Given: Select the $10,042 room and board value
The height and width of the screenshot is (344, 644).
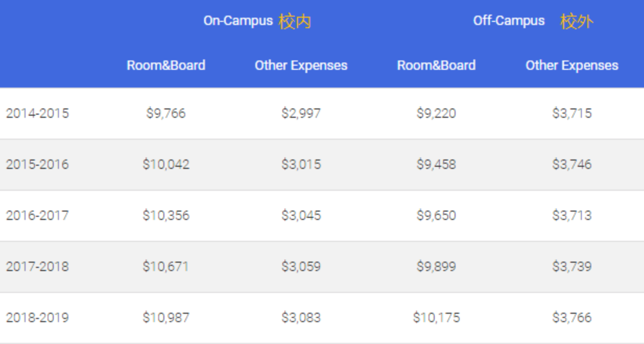Looking at the screenshot, I should tap(166, 165).
